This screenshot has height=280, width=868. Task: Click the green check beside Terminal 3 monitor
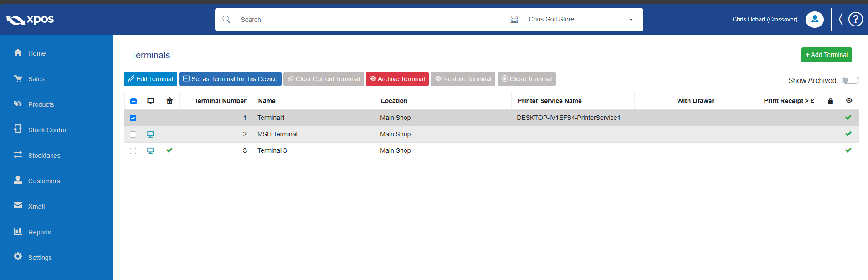click(169, 150)
